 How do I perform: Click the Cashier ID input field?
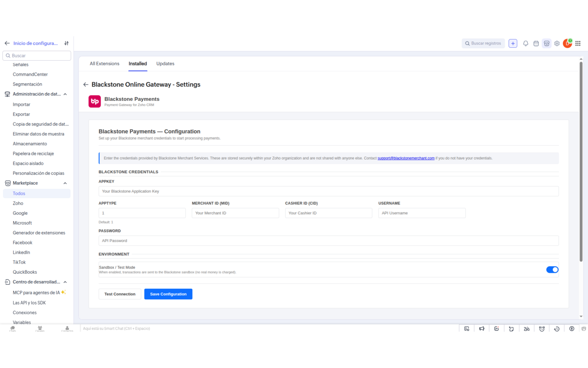pos(328,213)
